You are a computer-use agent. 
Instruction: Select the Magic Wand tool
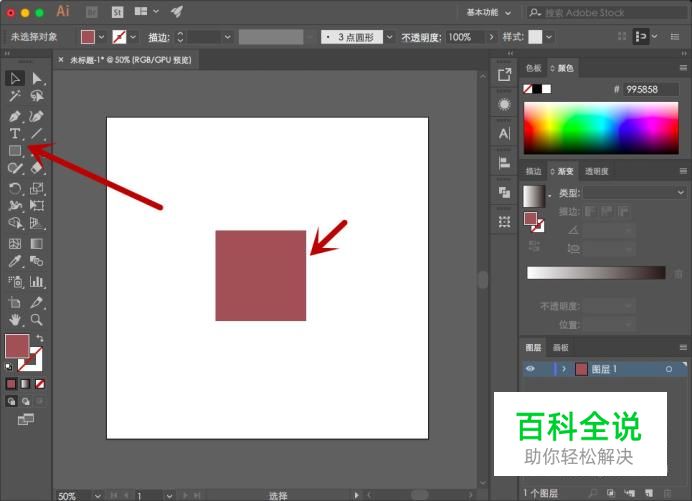15,97
